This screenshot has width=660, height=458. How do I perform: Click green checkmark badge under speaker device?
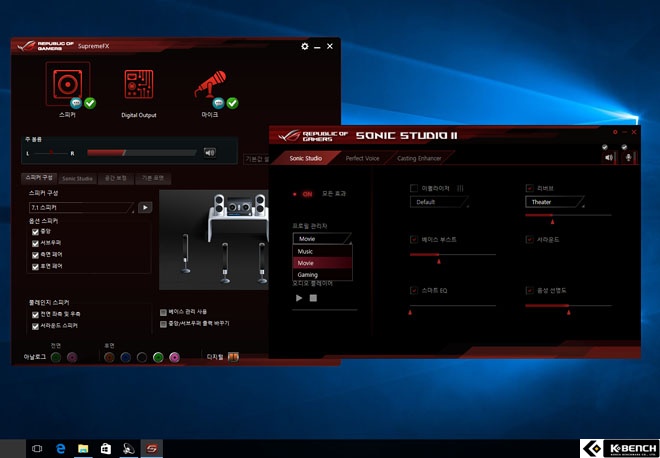pos(90,103)
